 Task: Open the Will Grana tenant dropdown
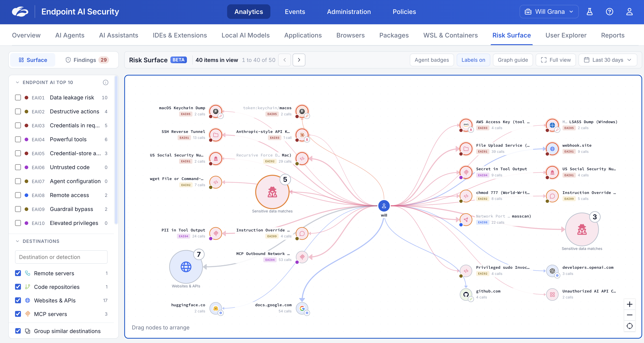point(549,12)
